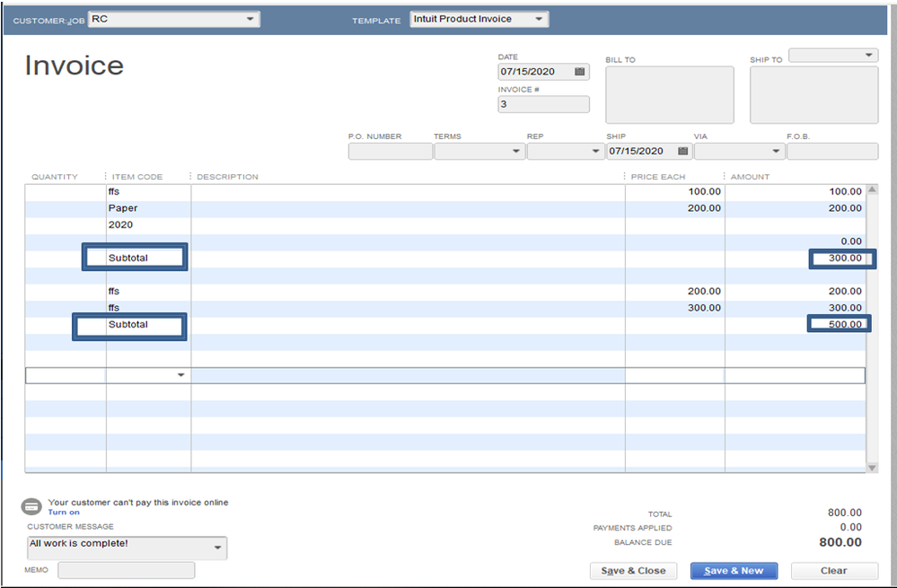
Task: Click the MEMO input field
Action: [x=126, y=570]
